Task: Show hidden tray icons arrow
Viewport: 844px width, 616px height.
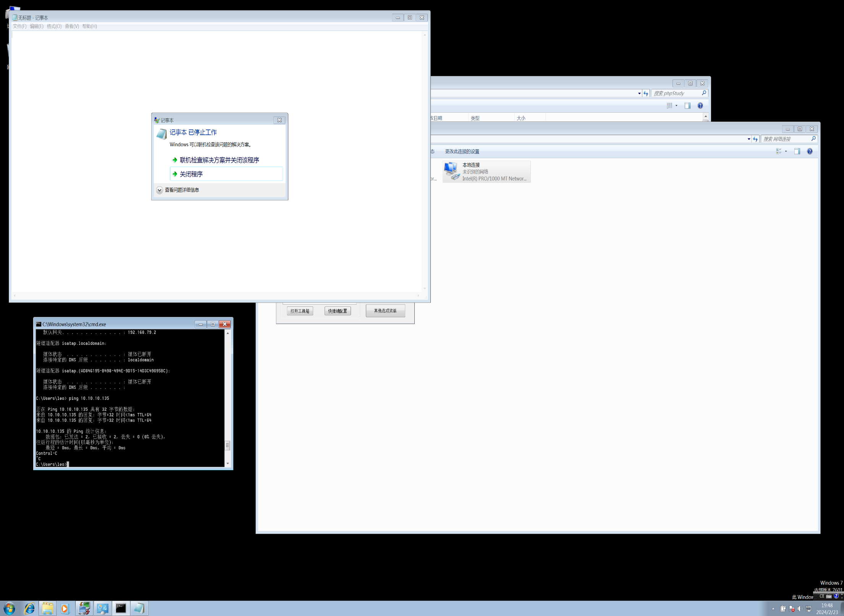Action: click(x=773, y=609)
